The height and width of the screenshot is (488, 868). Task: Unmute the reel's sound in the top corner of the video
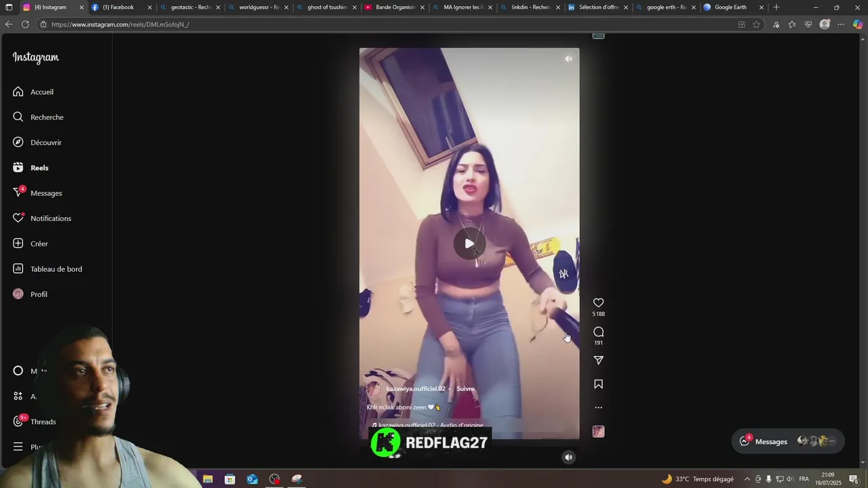point(568,59)
